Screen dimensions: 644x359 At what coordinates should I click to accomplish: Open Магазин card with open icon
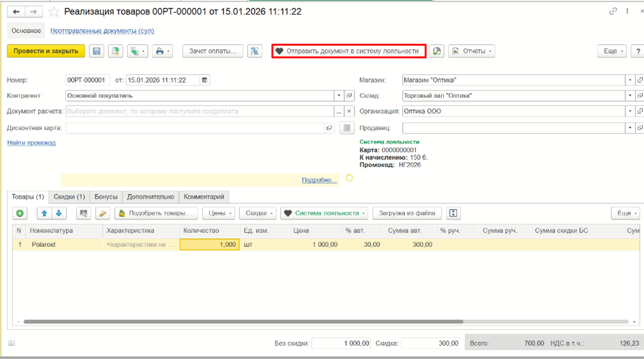coord(640,80)
